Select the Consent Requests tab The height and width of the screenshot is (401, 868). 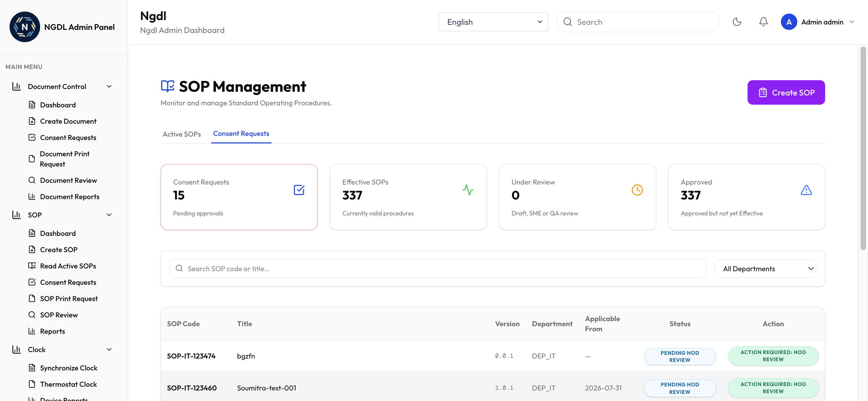241,134
